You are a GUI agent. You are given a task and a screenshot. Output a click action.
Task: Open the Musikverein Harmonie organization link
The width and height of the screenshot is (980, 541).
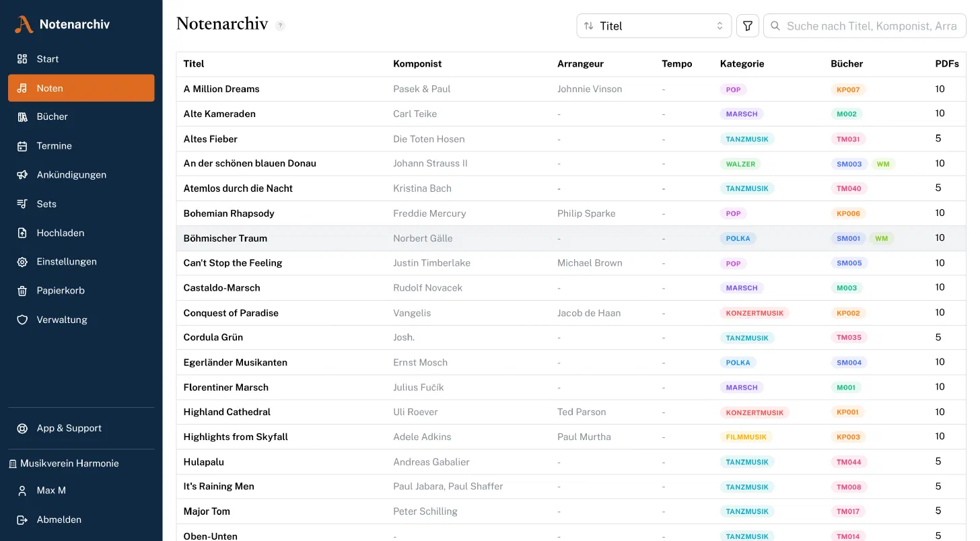click(64, 464)
